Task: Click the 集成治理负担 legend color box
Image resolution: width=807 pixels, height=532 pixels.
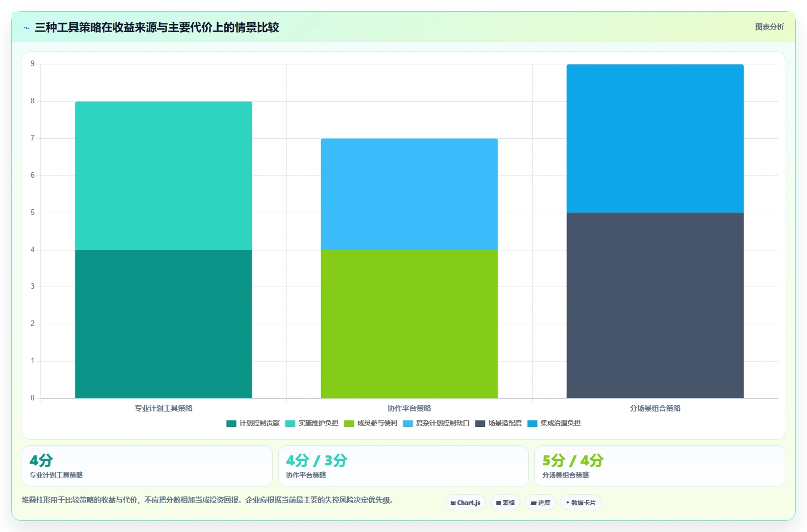Action: pyautogui.click(x=532, y=423)
